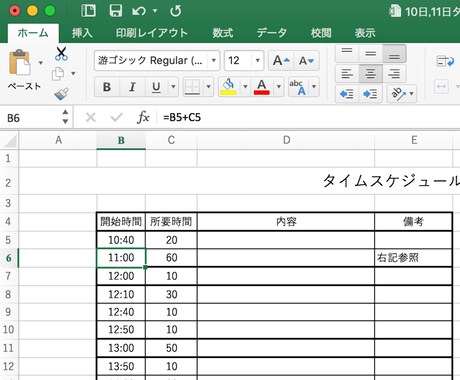Confirm formula entry with checkmark
This screenshot has width=460, height=380.
[116, 117]
